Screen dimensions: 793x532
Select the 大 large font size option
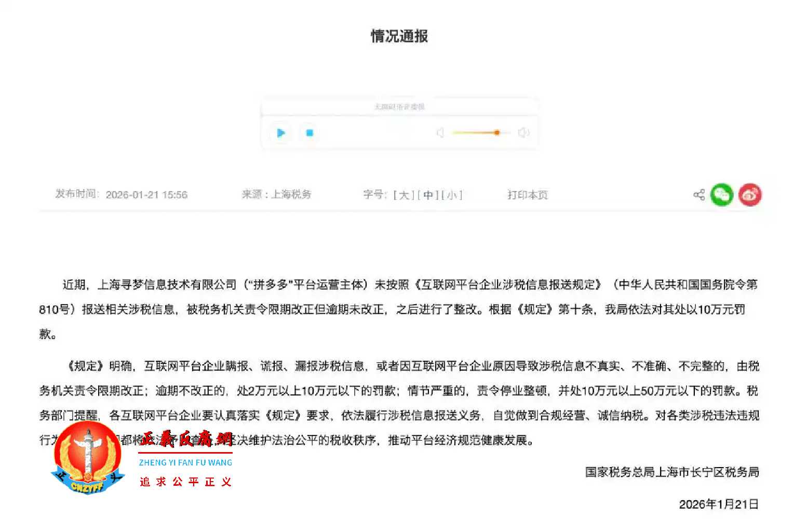tap(404, 195)
